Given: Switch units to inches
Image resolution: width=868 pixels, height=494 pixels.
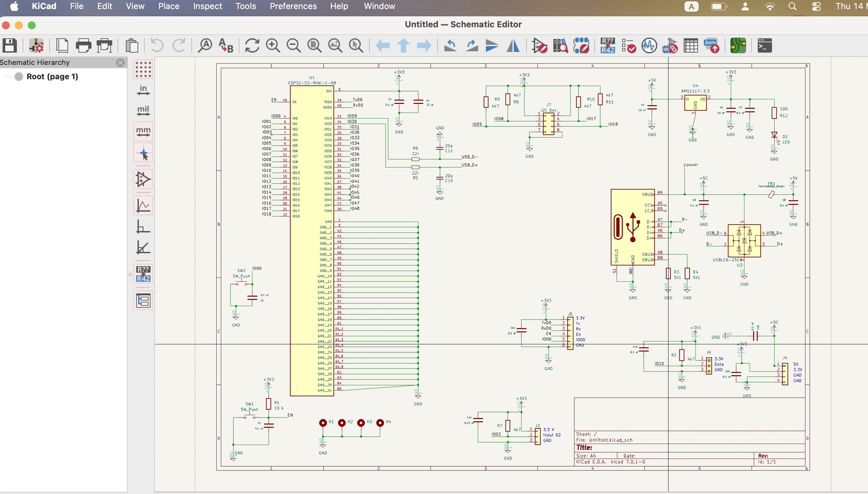Looking at the screenshot, I should pos(143,90).
